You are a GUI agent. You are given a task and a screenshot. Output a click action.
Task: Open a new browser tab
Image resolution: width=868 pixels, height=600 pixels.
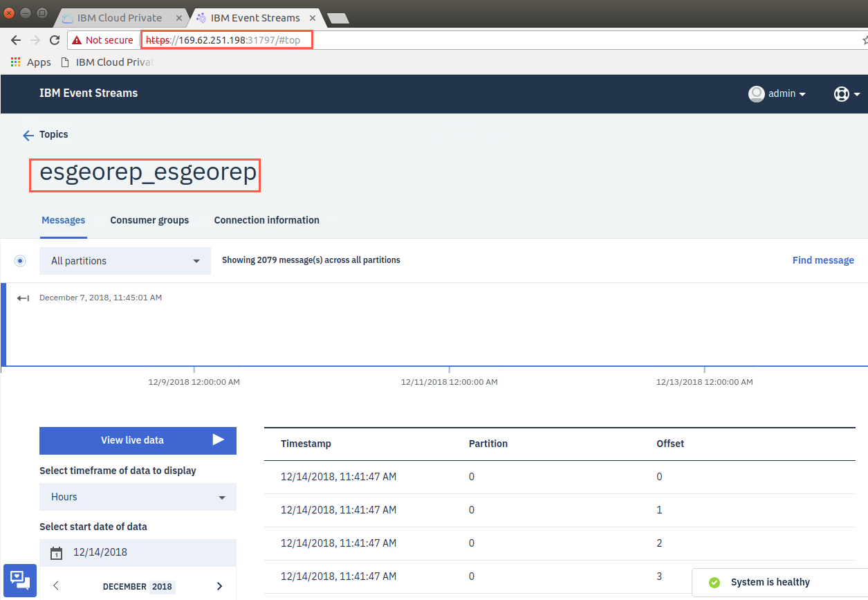(338, 19)
